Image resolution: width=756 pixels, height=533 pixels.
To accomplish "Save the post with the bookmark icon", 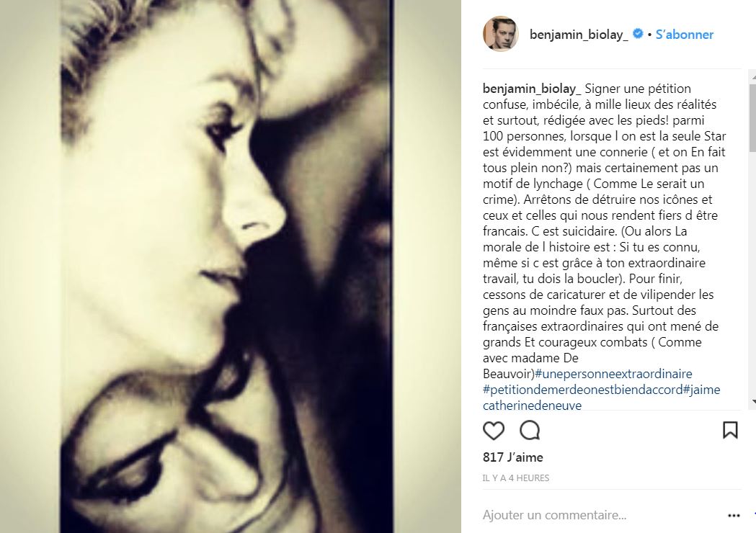I will pyautogui.click(x=730, y=430).
